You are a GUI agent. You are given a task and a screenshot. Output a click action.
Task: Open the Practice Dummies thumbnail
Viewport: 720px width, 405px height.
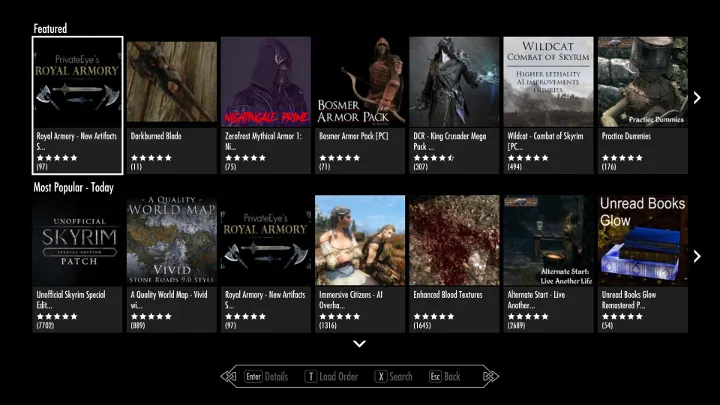643,82
